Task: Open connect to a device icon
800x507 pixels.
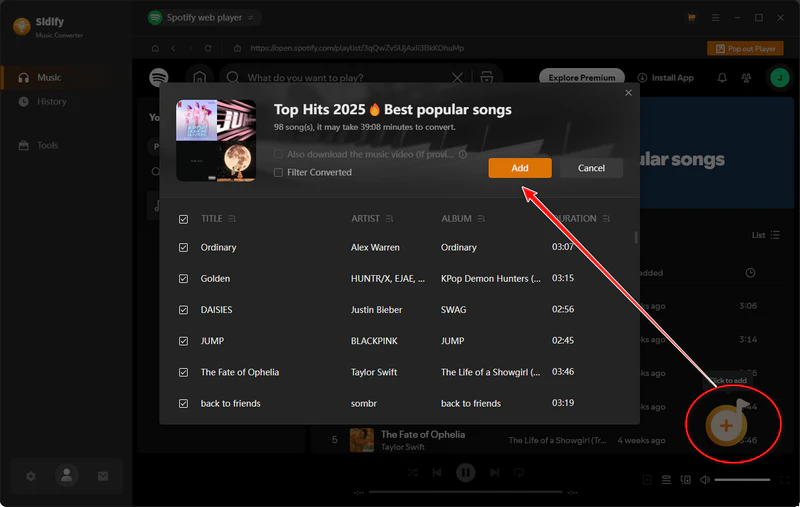Action: [686, 479]
